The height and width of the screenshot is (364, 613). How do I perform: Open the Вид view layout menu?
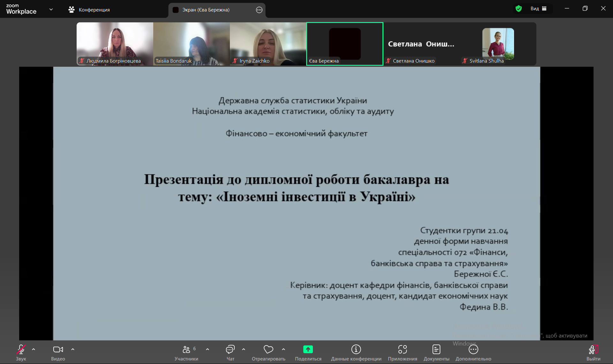tap(538, 9)
